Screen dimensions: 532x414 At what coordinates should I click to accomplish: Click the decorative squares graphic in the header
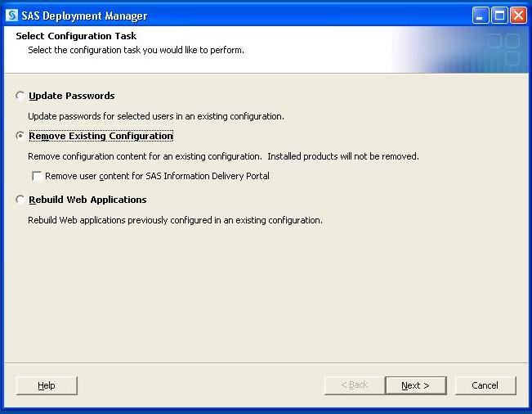pos(502,49)
